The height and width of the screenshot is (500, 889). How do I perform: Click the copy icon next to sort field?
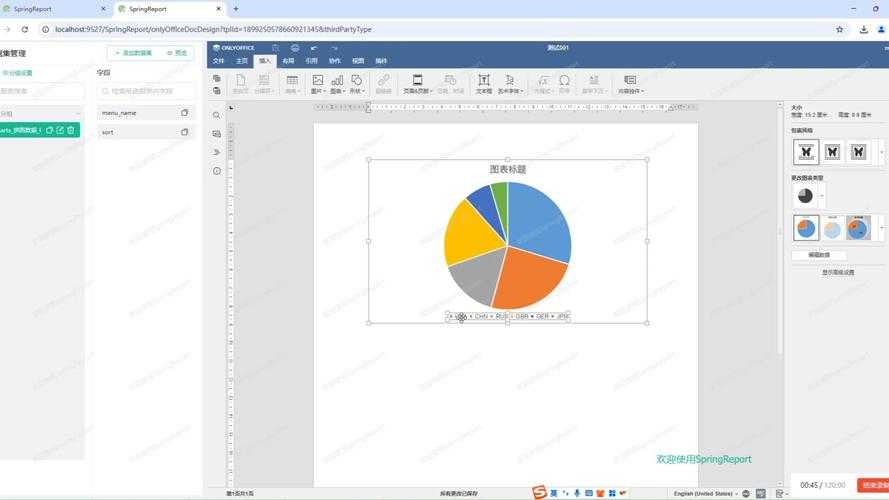[184, 132]
